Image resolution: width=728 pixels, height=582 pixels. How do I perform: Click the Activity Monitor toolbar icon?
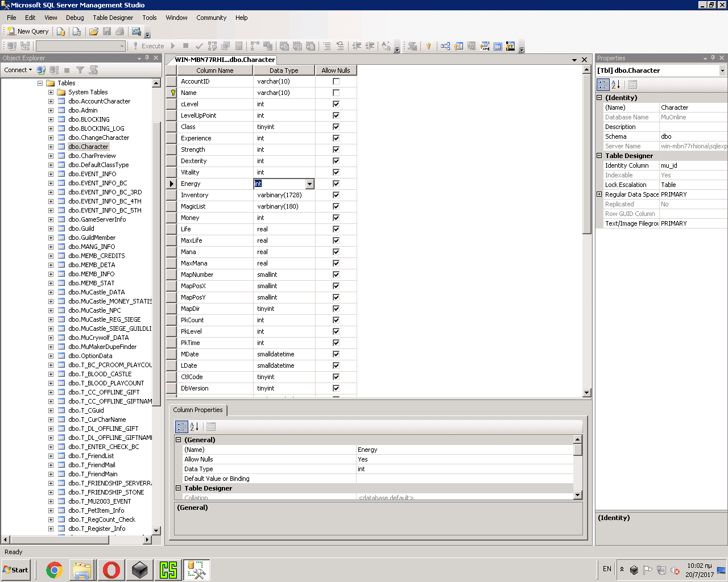[136, 31]
